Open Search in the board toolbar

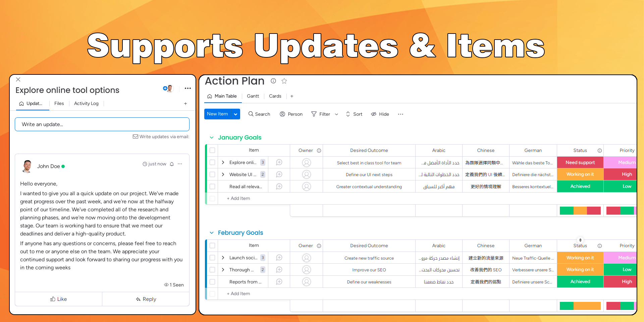(259, 114)
